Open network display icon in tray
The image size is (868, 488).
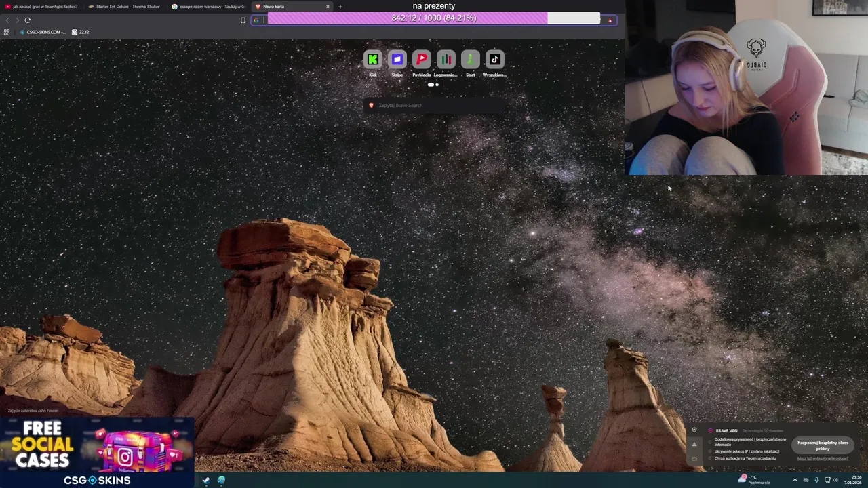point(827,480)
